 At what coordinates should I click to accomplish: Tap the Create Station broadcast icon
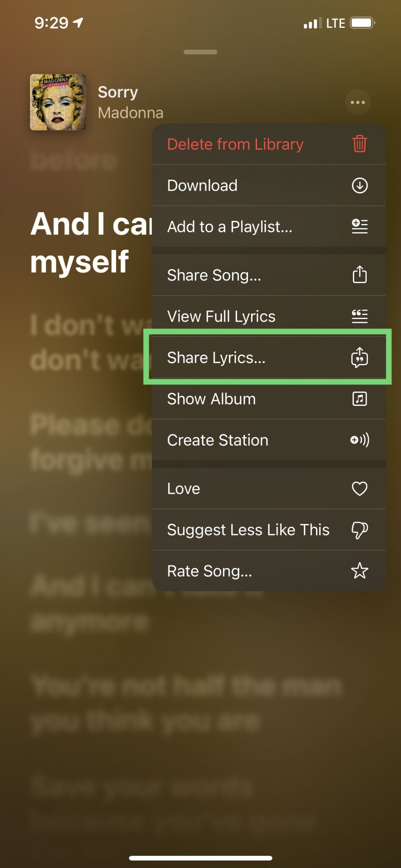359,440
